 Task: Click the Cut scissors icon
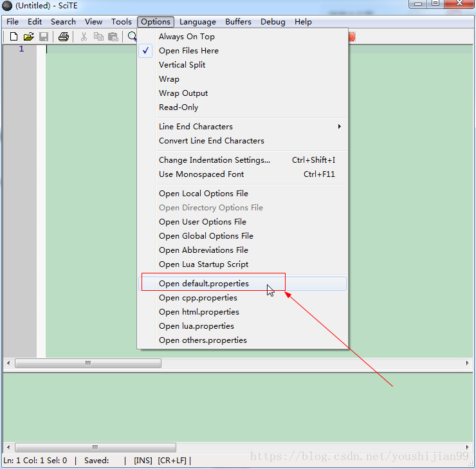click(84, 37)
